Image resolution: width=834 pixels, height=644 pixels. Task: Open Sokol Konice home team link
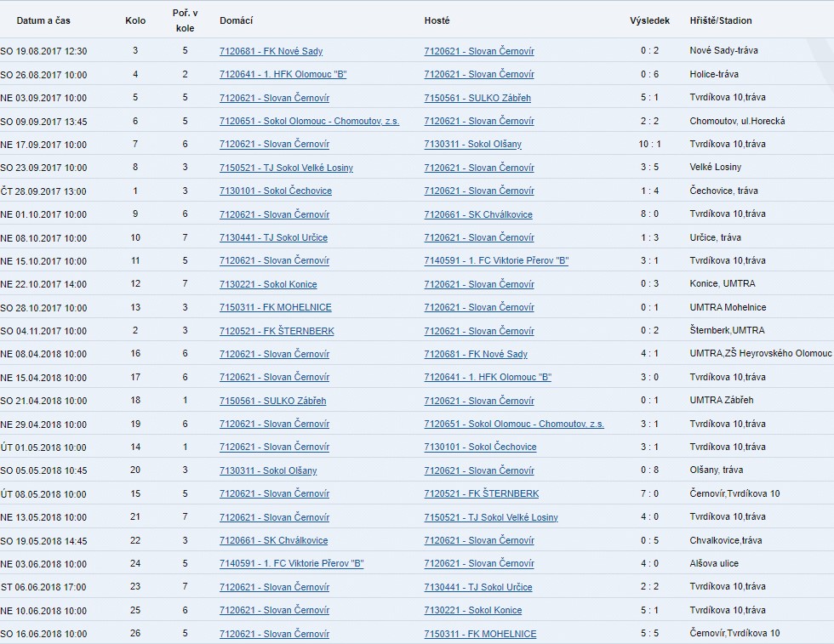tap(268, 284)
